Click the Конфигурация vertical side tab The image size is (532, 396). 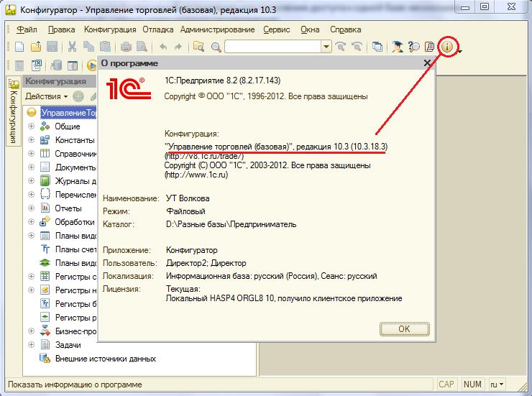click(13, 112)
